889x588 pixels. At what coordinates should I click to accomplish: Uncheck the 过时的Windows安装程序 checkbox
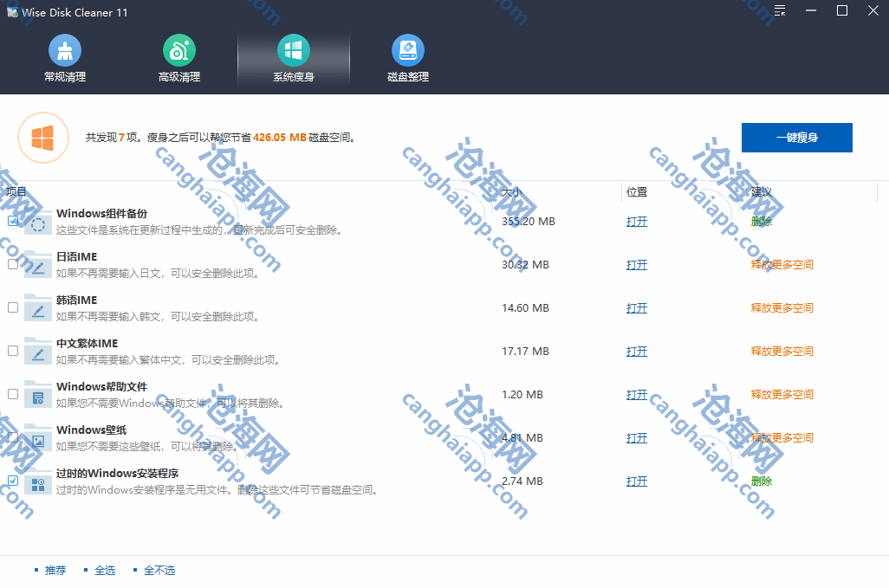[13, 481]
